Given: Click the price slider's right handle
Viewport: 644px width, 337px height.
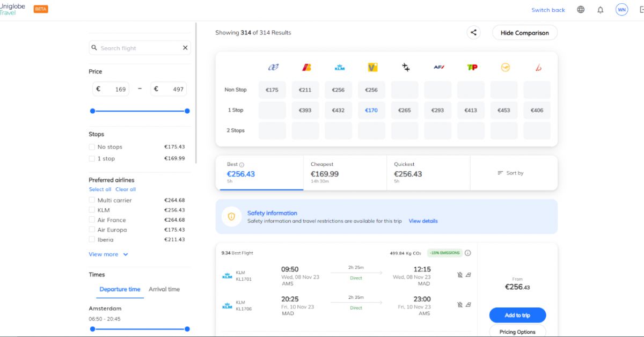Looking at the screenshot, I should tap(187, 111).
